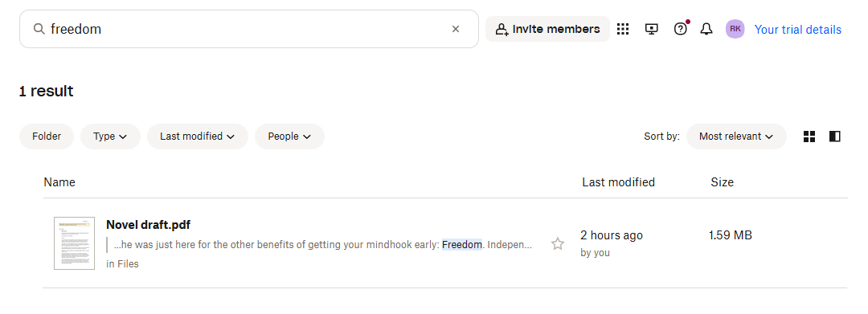Open the Novel draft.pdf thumbnail
Screen dimensions: 868x314
coord(74,243)
